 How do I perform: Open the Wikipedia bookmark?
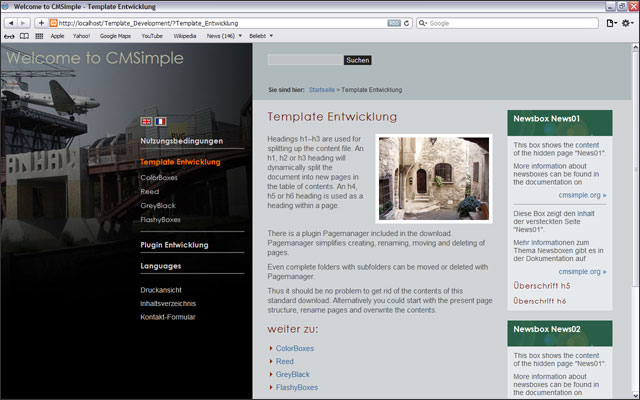(184, 36)
